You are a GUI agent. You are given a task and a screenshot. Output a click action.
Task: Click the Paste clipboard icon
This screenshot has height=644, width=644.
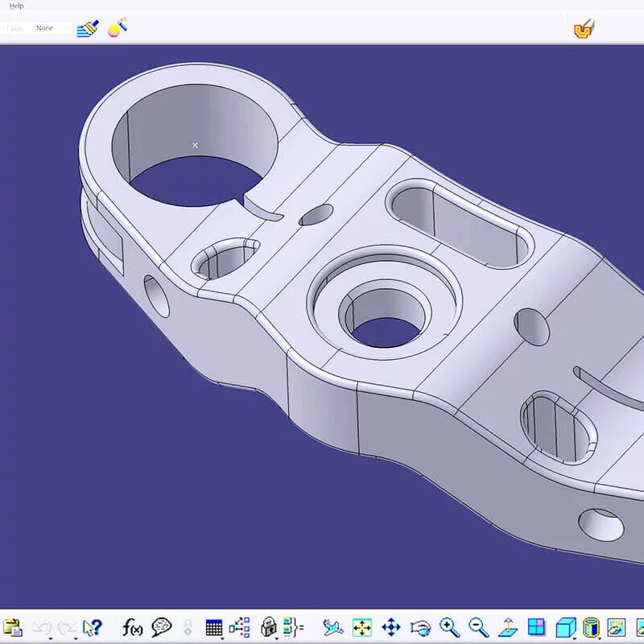coord(12,627)
